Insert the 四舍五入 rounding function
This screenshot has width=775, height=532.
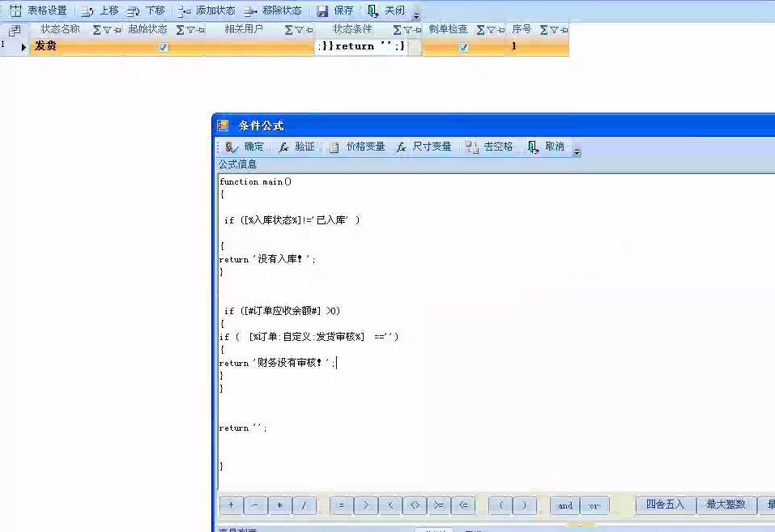click(665, 504)
